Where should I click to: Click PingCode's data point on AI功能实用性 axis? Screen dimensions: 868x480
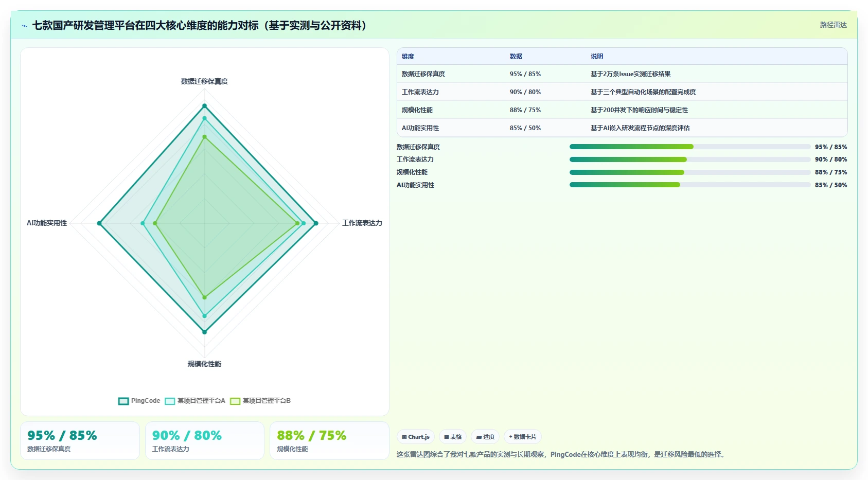click(99, 223)
